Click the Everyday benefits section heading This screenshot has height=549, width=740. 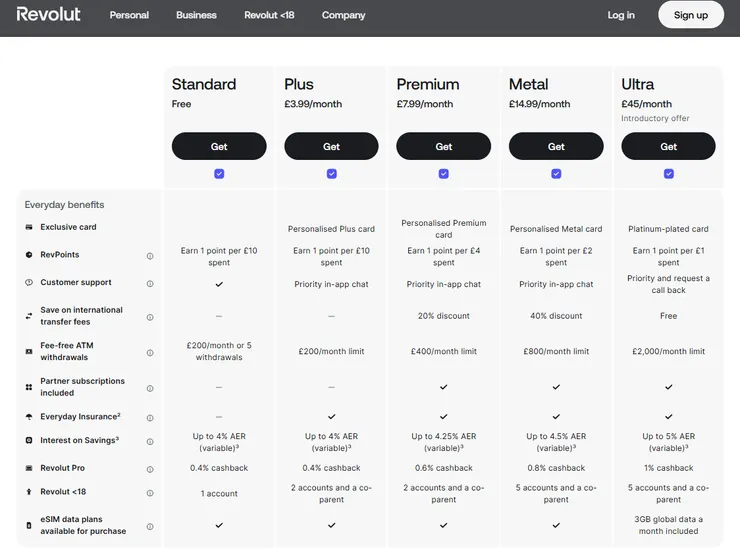(x=64, y=205)
